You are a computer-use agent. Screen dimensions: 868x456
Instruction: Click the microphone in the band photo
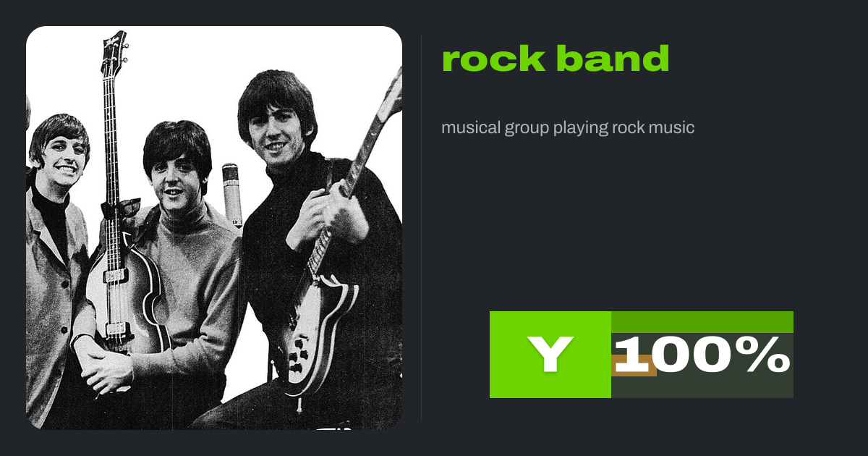coord(231,194)
